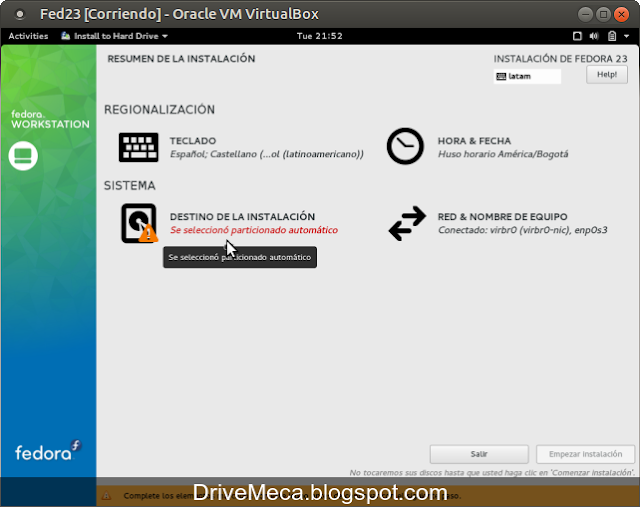
Task: Click the Fedora Workstation laptop icon
Action: click(x=23, y=156)
